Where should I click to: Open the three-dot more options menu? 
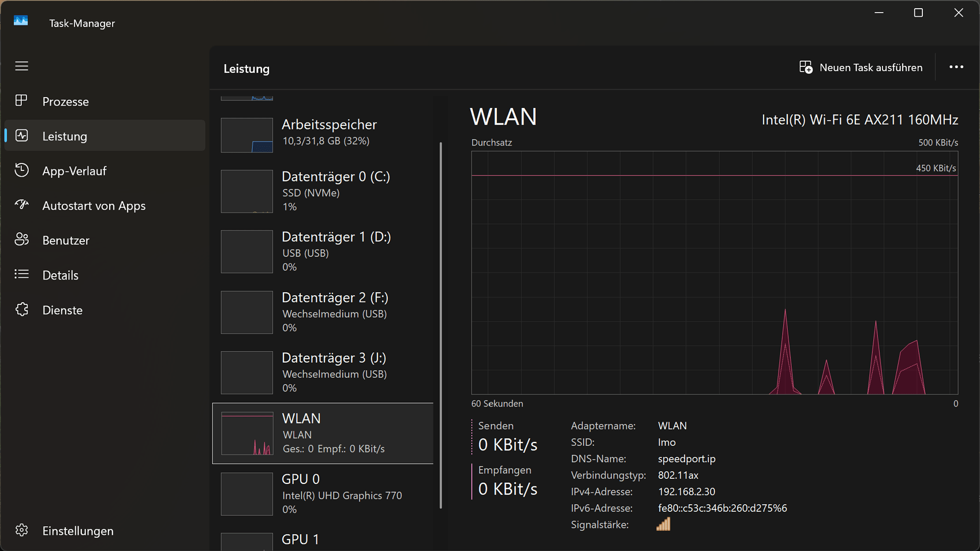point(956,67)
